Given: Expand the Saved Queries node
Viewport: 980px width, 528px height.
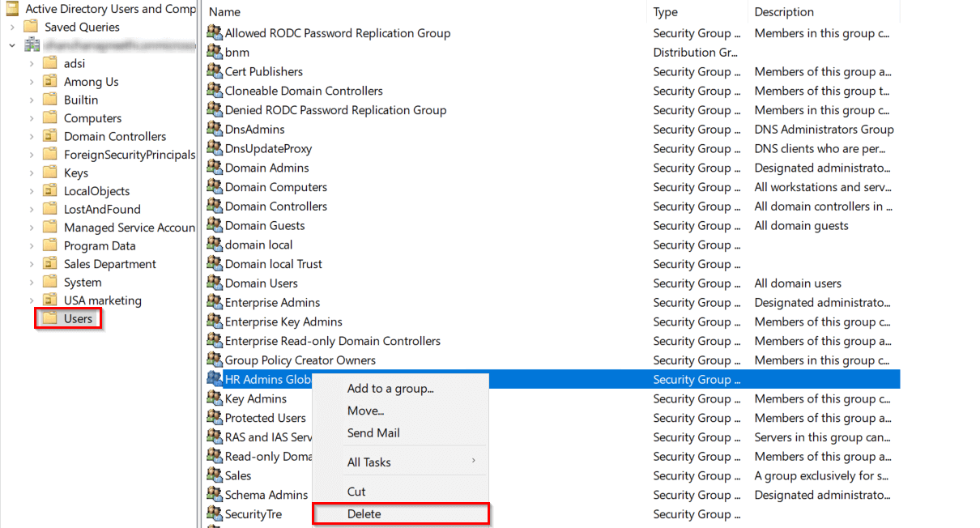Looking at the screenshot, I should [13, 26].
